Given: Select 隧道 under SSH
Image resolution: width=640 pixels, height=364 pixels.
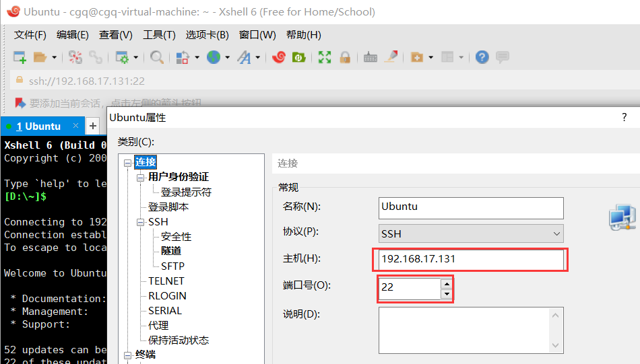Looking at the screenshot, I should [171, 251].
